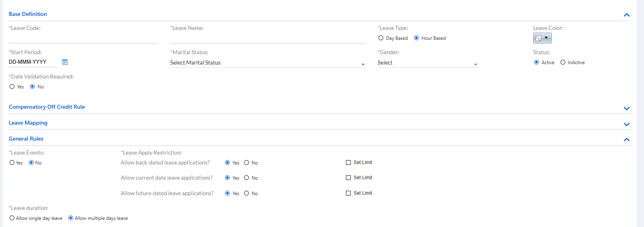Collapse the Base Definition chevron

(x=627, y=15)
